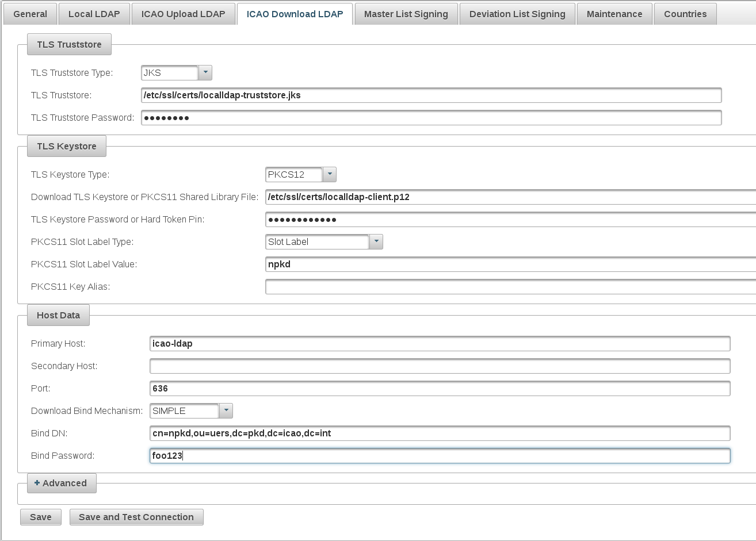Image resolution: width=756 pixels, height=541 pixels.
Task: Open the Master List Signing tab
Action: click(406, 14)
